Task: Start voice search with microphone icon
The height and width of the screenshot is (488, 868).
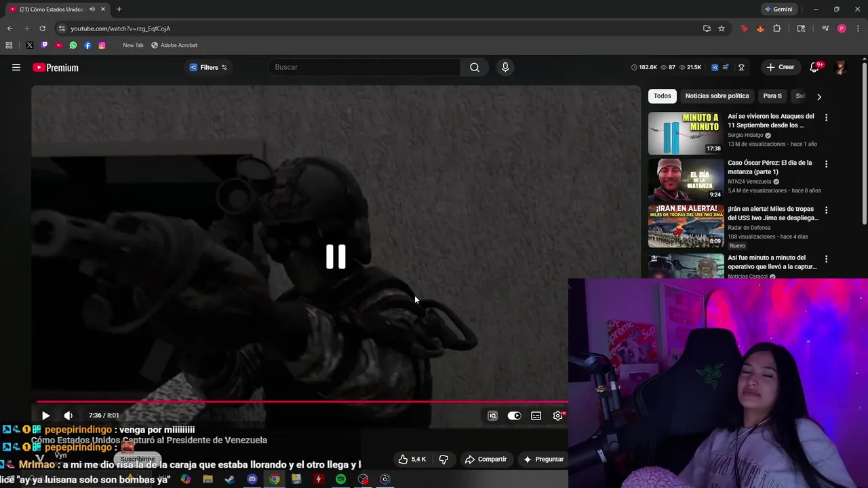Action: [x=505, y=67]
